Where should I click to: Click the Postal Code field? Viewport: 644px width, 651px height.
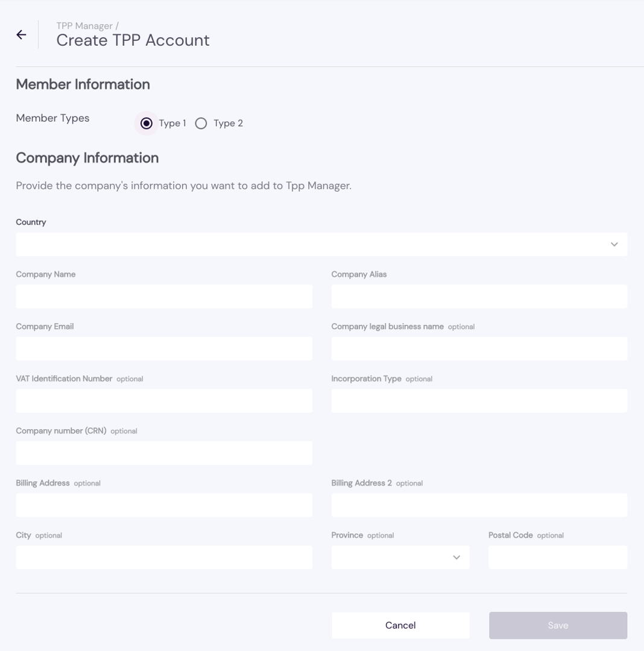[x=558, y=558]
